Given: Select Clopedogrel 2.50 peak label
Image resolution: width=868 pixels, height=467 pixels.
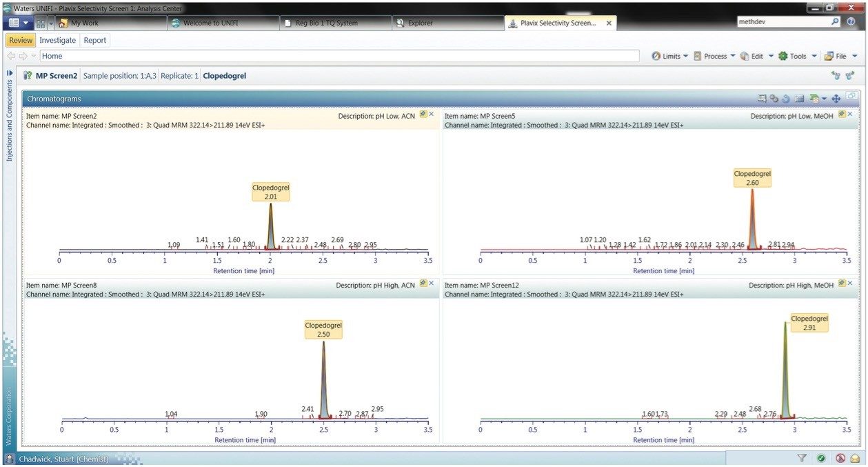Looking at the screenshot, I should 323,330.
